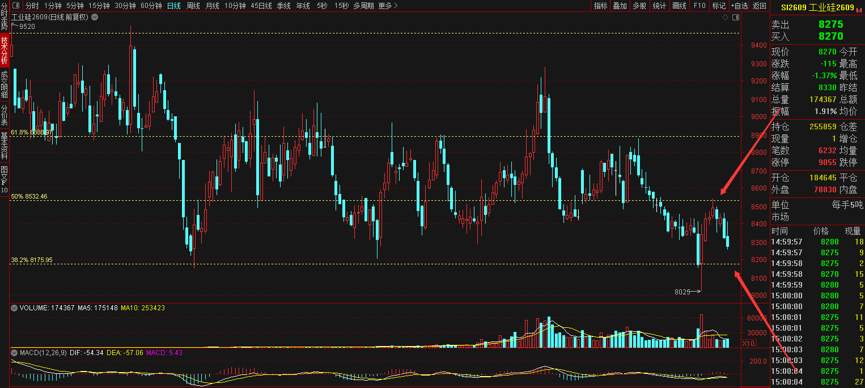Click the DEA: -57.06 MACD label
Image resolution: width=865 pixels, height=388 pixels.
click(x=124, y=352)
